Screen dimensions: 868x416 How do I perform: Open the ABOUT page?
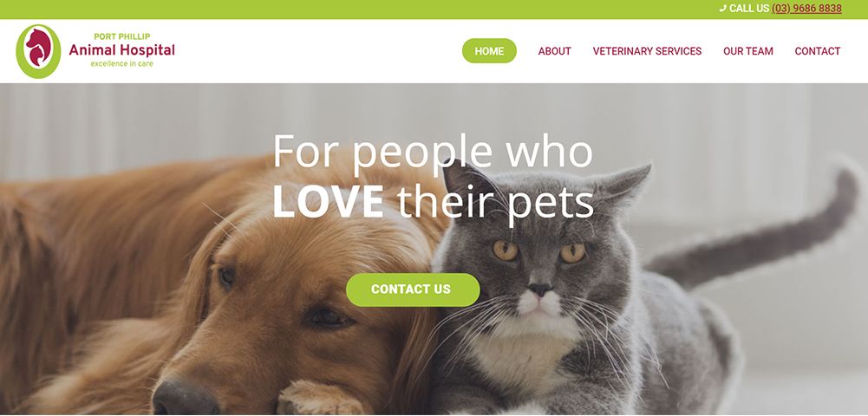pos(554,51)
